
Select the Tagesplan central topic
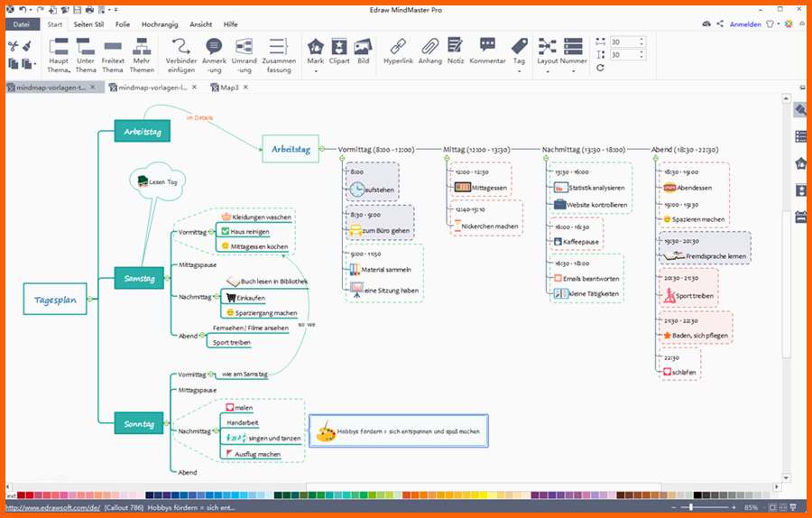[x=55, y=299]
